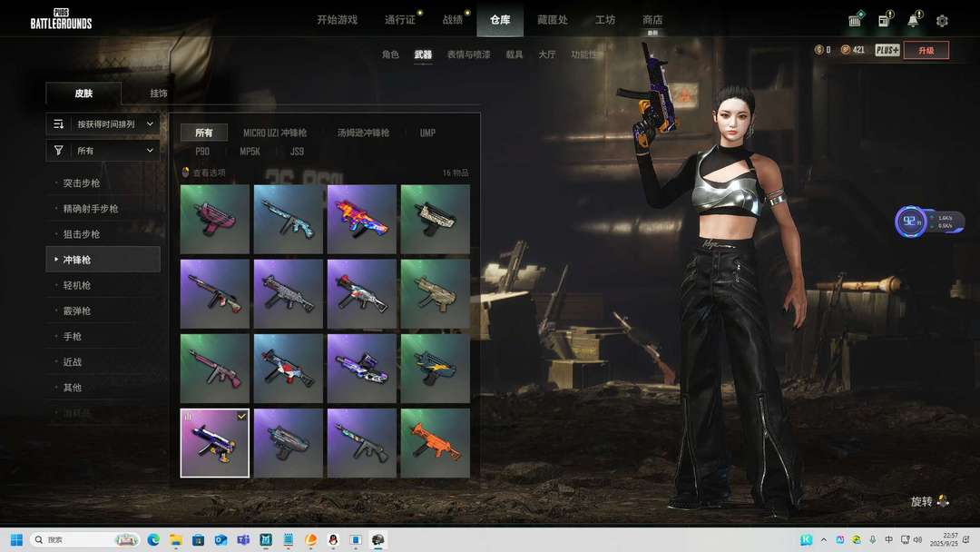Filter by P90 weapon type
Screen dimensions: 980x552
point(201,152)
